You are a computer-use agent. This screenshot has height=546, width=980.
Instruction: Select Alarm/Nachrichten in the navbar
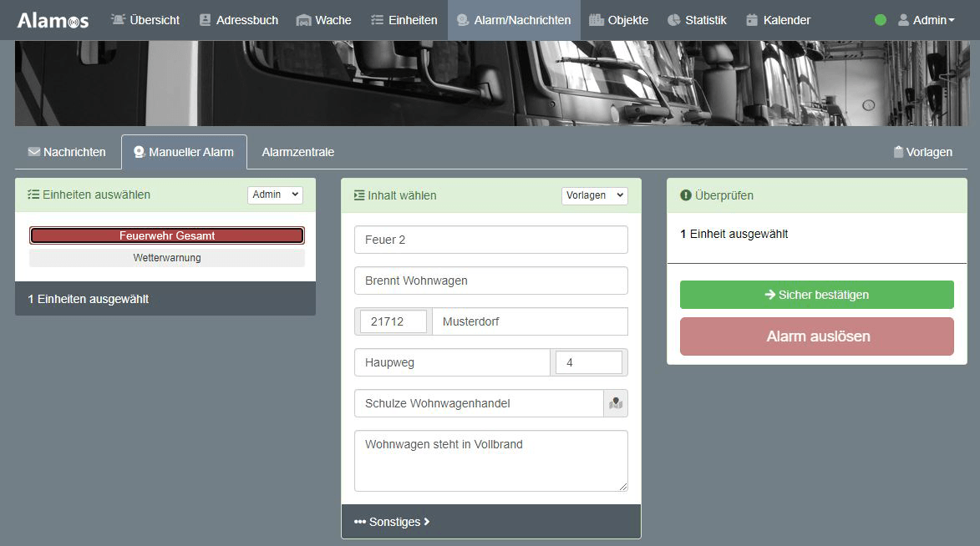click(514, 20)
